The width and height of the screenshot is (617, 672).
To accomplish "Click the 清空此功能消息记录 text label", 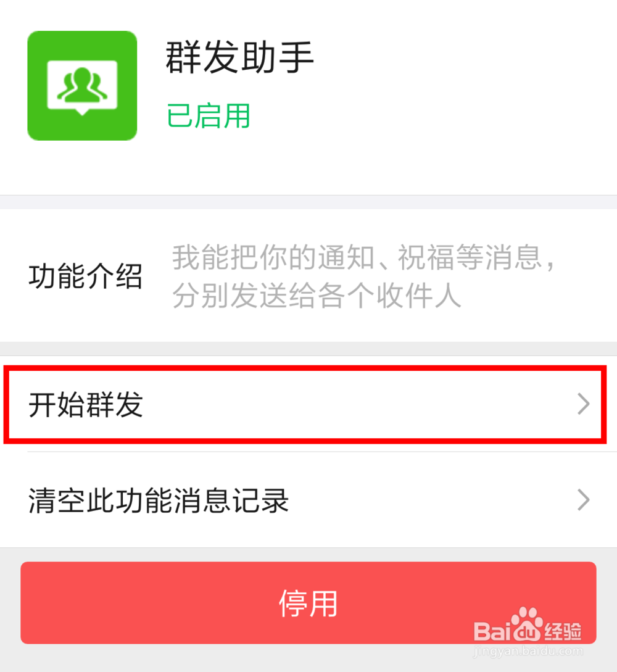I will 159,500.
